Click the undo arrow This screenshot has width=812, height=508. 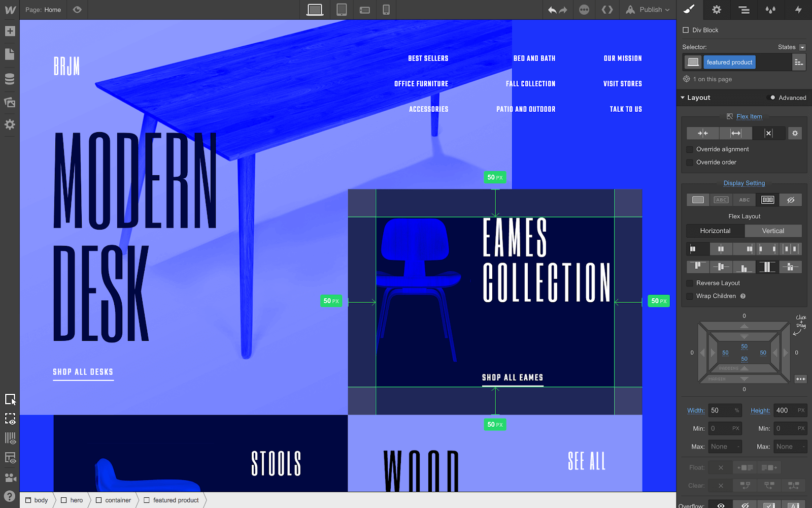552,10
